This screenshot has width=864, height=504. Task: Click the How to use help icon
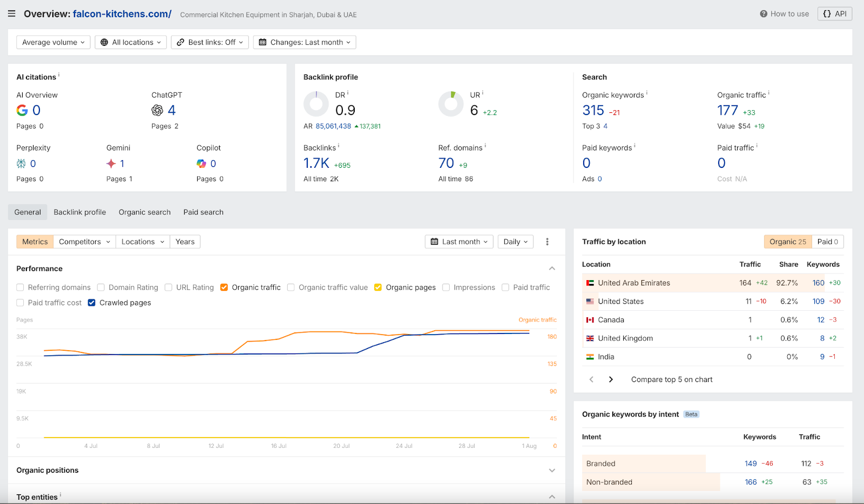click(x=763, y=14)
